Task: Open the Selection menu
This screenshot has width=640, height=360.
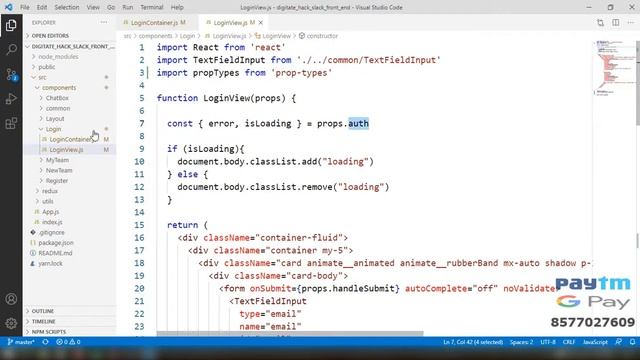Action: pyautogui.click(x=67, y=7)
